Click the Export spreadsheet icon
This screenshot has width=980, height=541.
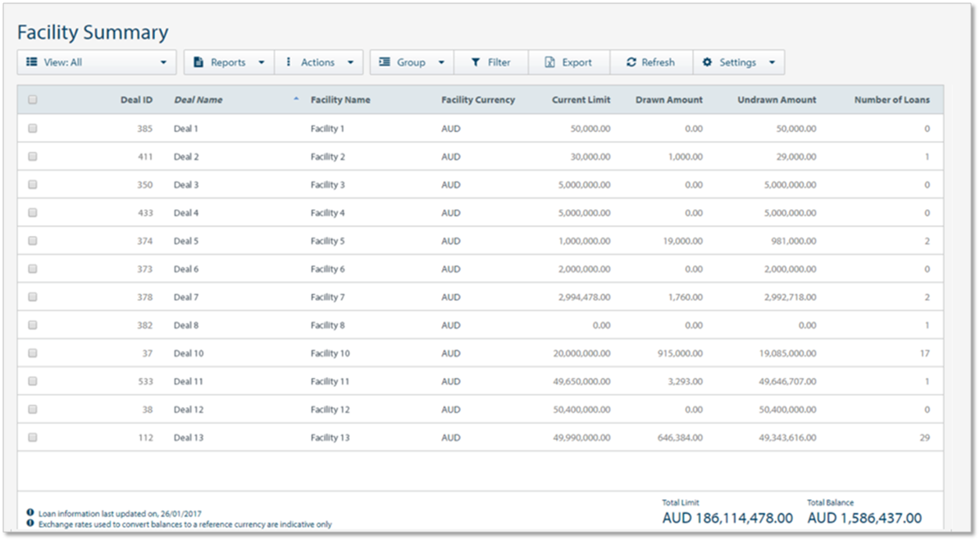(x=549, y=62)
